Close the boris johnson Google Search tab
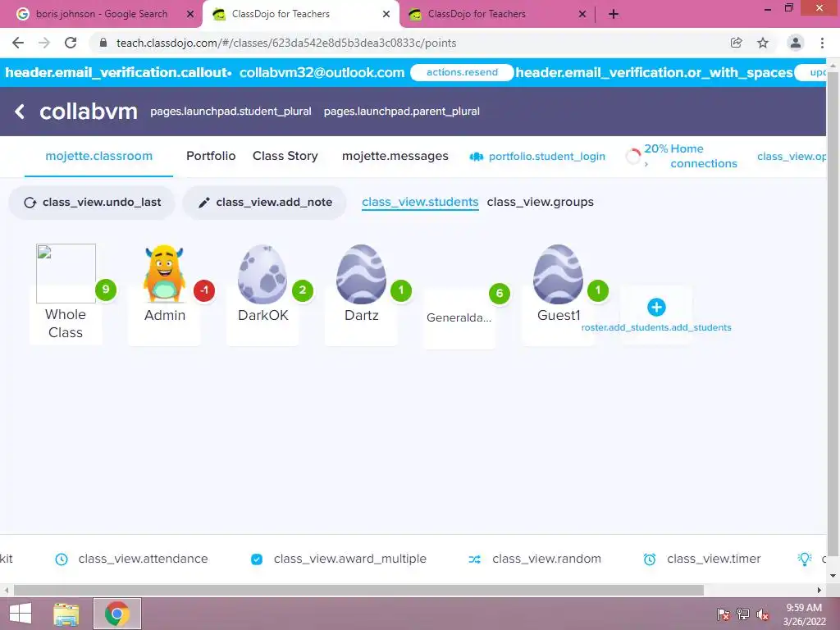This screenshot has height=630, width=840. 190,15
